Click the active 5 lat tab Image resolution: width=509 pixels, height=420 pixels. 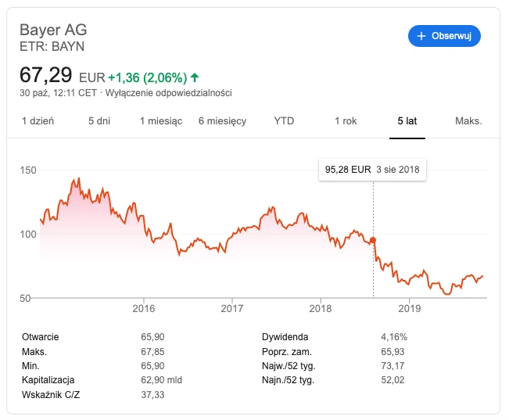407,121
